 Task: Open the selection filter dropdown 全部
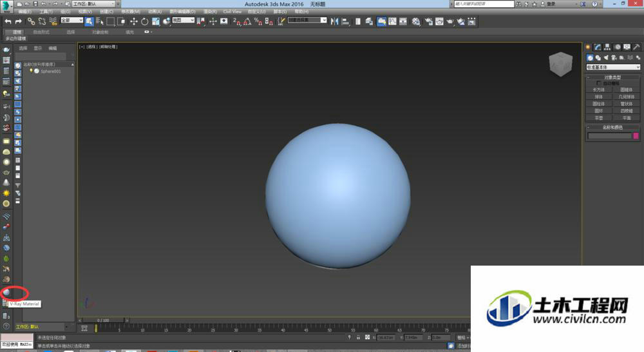point(72,20)
